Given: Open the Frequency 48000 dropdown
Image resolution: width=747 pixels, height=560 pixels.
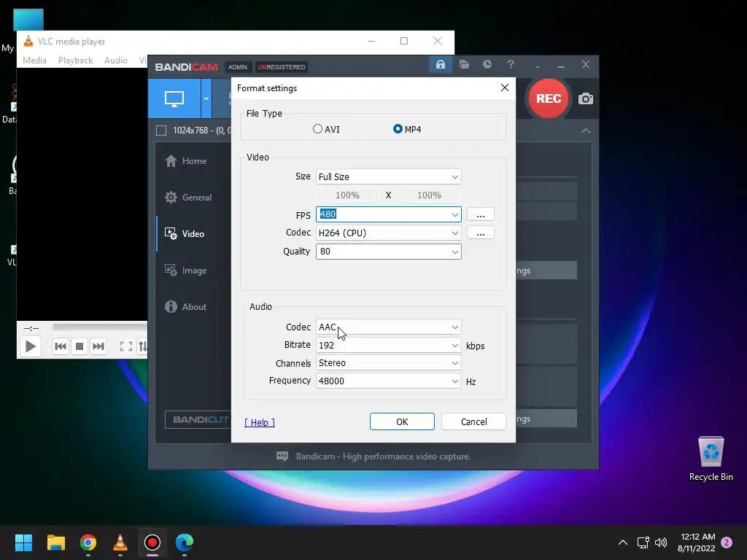Looking at the screenshot, I should point(388,381).
